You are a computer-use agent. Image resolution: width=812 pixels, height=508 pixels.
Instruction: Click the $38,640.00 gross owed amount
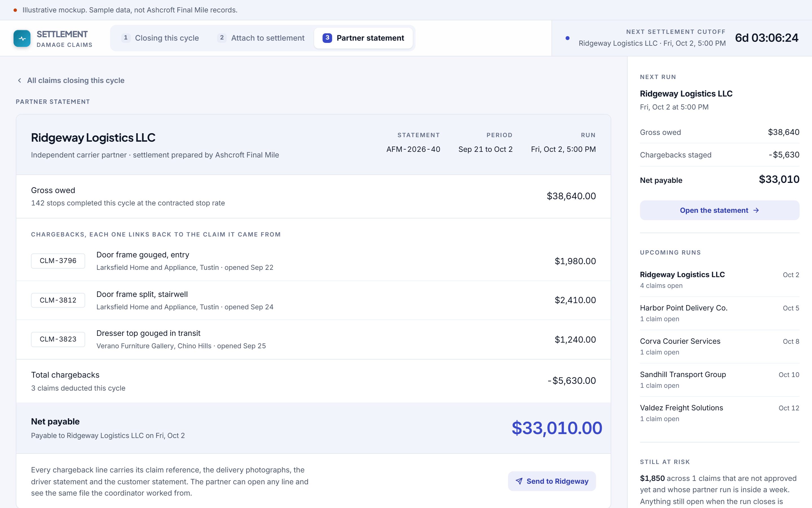click(x=571, y=196)
